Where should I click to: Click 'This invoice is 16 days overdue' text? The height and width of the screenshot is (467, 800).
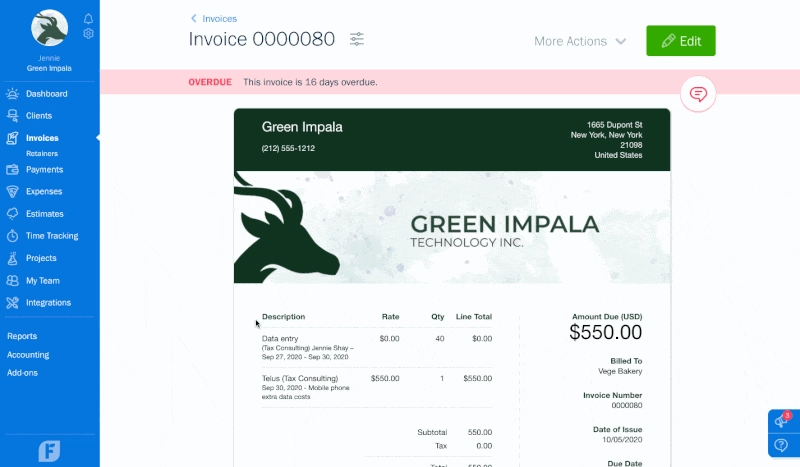[310, 82]
